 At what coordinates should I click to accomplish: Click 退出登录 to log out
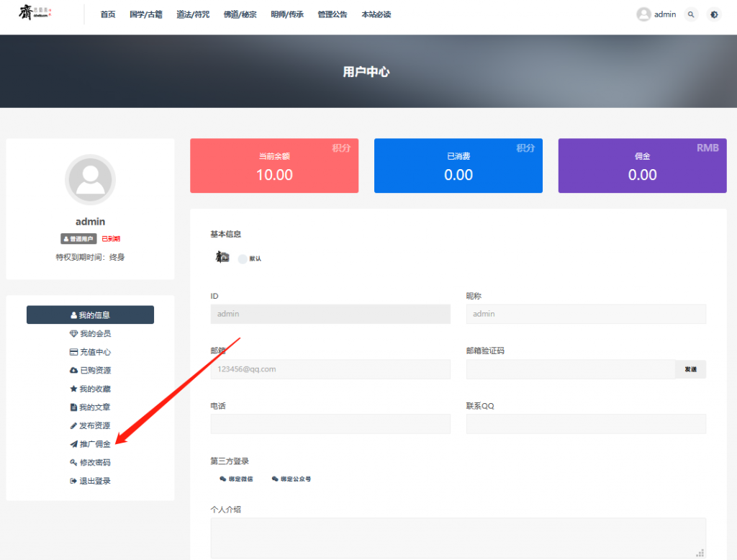tap(90, 481)
